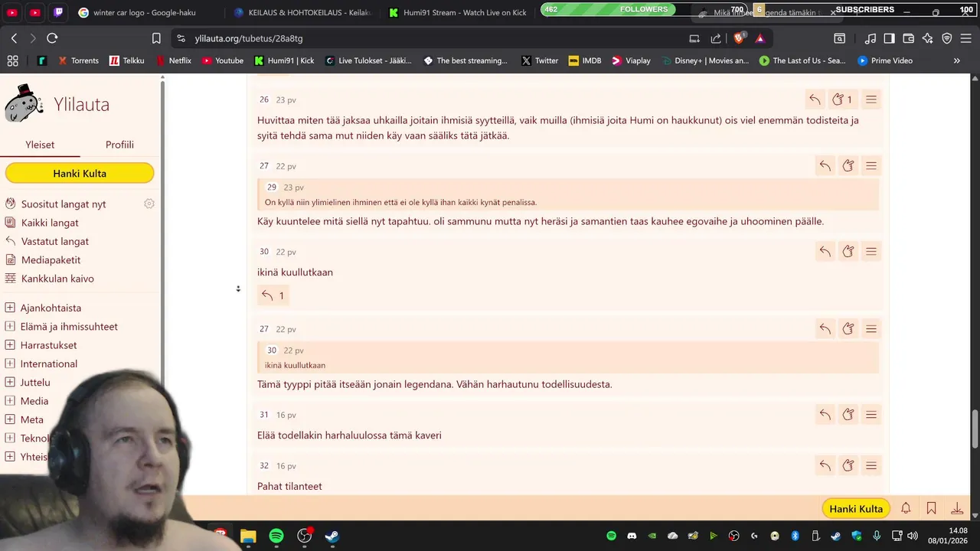This screenshot has height=551, width=980.
Task: Click the address bar URL field
Action: (x=429, y=38)
